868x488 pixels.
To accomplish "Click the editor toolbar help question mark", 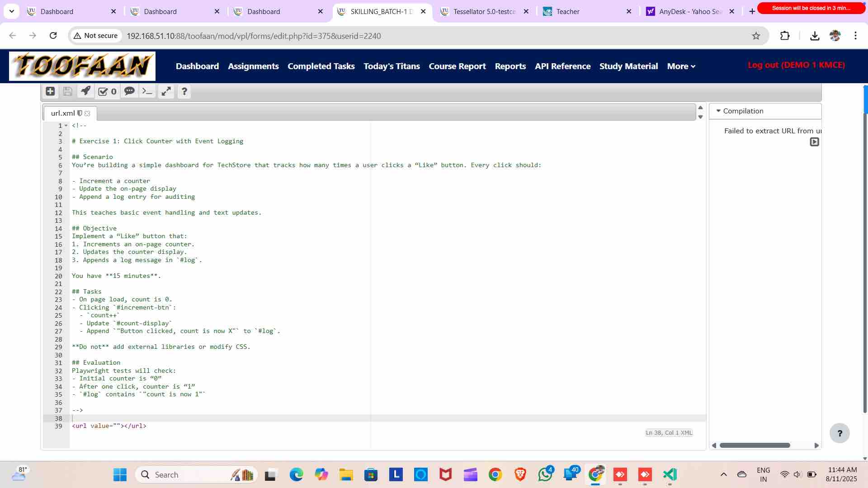I will [184, 91].
